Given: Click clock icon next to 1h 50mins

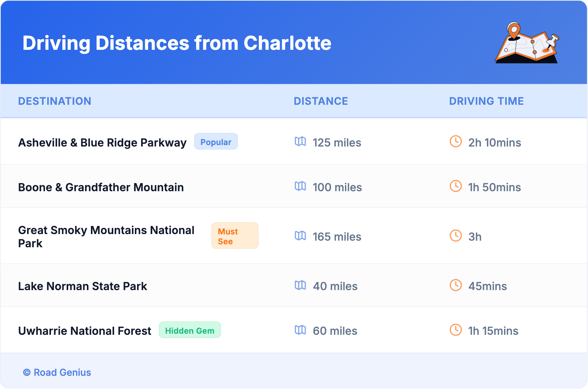Looking at the screenshot, I should coord(456,186).
